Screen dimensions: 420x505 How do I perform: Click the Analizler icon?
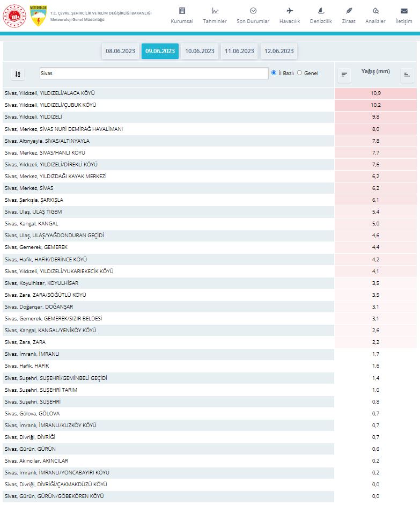[375, 11]
